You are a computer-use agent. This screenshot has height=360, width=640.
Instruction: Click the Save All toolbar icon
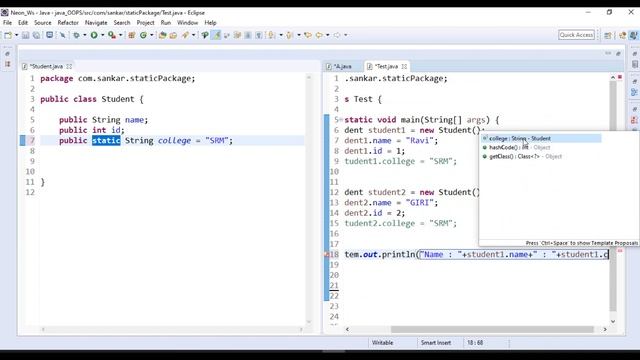[36, 35]
